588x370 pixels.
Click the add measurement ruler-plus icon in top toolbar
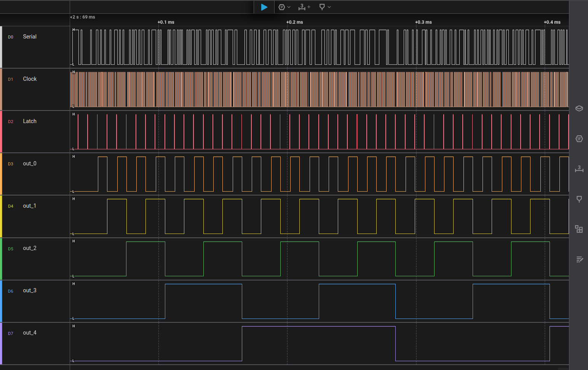(304, 7)
